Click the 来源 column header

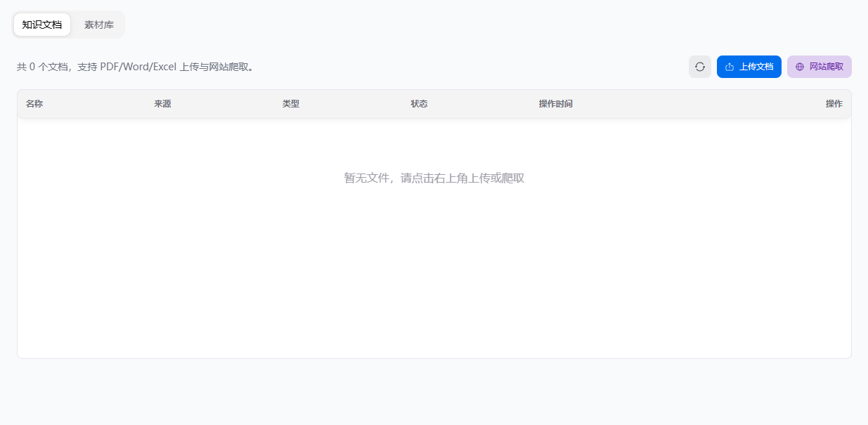click(162, 104)
